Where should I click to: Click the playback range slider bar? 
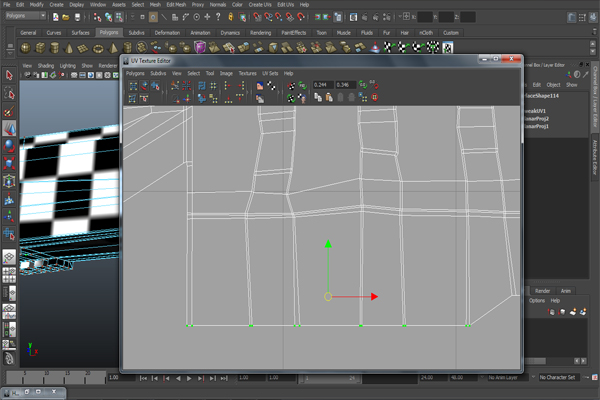pyautogui.click(x=331, y=378)
